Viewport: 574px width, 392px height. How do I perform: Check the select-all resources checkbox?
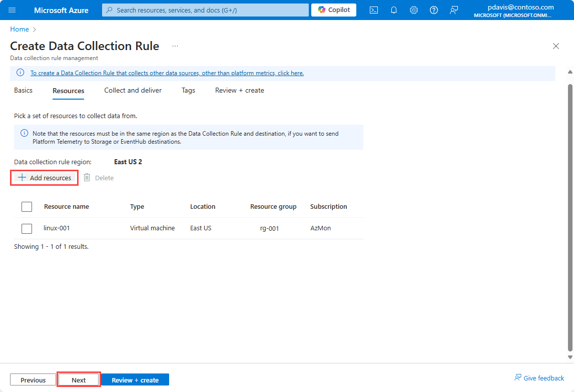[x=27, y=207]
